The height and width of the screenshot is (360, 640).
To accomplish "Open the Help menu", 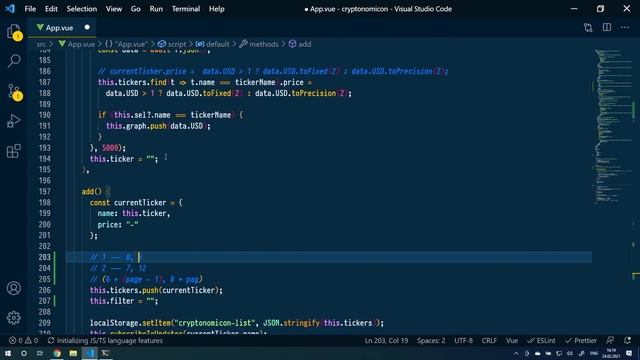I will [x=217, y=9].
